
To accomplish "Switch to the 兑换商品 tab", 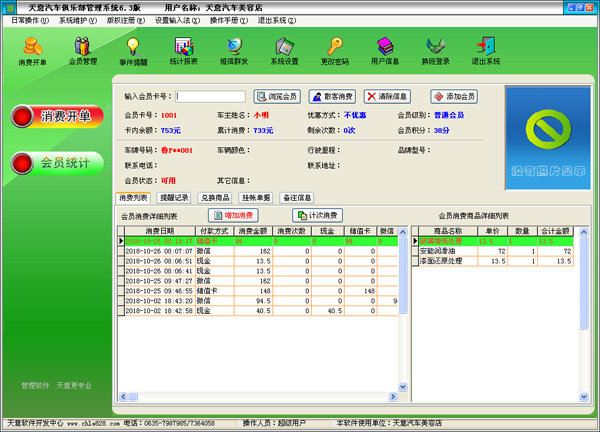I will pyautogui.click(x=214, y=198).
